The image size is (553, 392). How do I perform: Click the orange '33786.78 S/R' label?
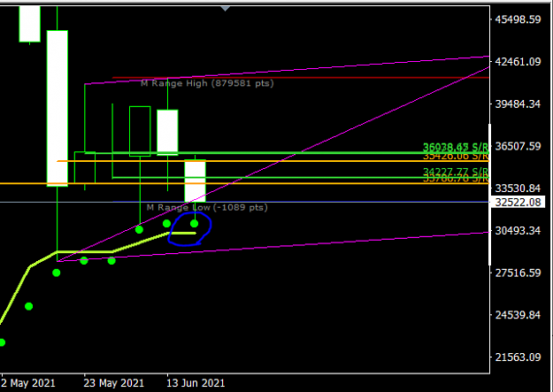(x=456, y=179)
